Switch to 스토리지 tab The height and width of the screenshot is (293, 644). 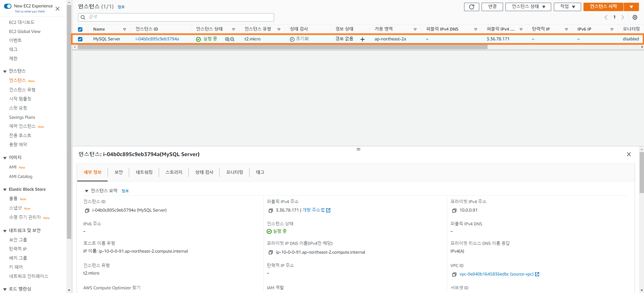point(174,172)
